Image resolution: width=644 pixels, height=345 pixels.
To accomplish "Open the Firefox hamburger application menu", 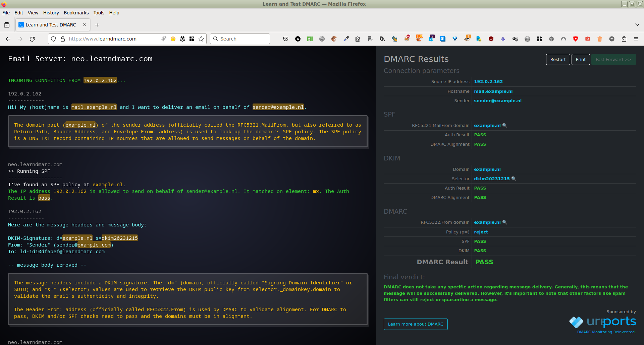I will coord(636,39).
